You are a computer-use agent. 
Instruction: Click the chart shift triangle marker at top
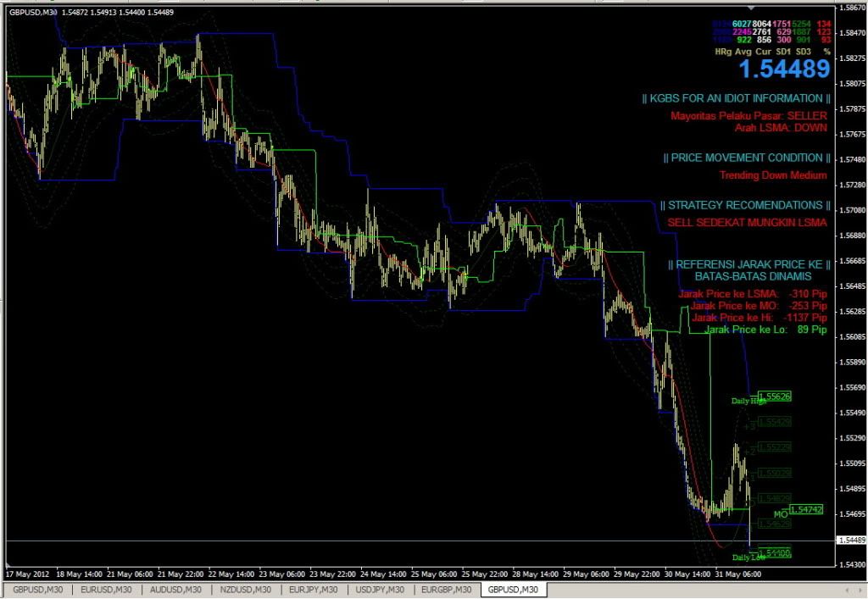point(751,8)
